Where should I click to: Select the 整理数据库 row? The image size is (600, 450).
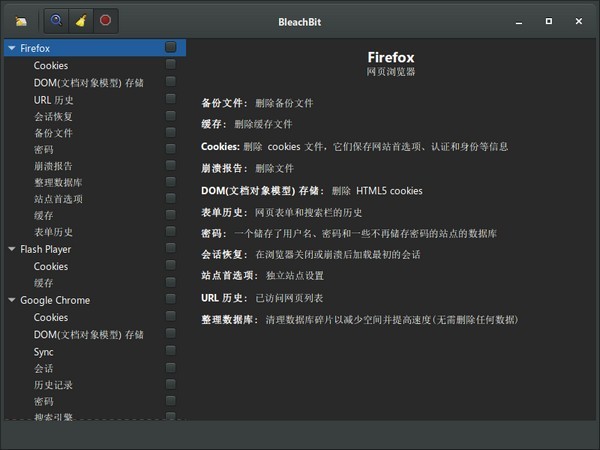(x=95, y=182)
